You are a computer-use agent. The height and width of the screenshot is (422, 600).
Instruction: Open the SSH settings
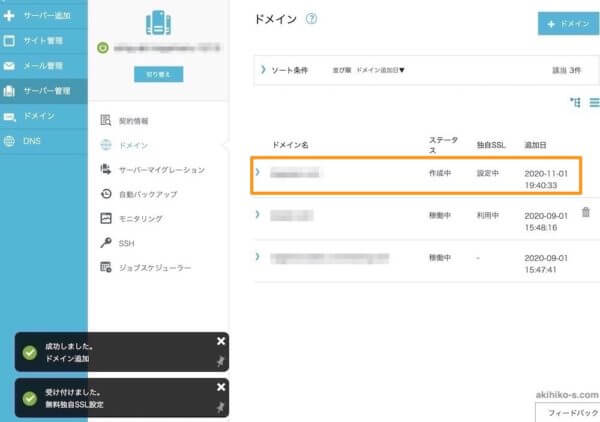[126, 243]
